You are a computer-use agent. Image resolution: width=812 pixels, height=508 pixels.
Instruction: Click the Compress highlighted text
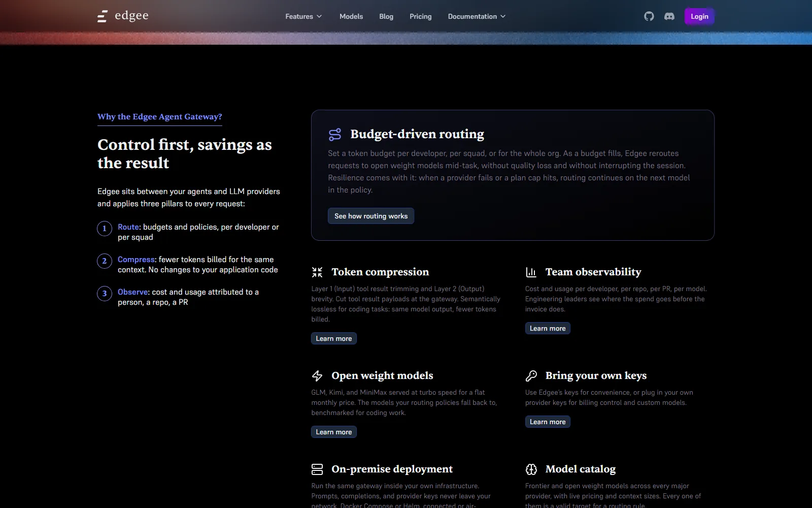click(136, 260)
